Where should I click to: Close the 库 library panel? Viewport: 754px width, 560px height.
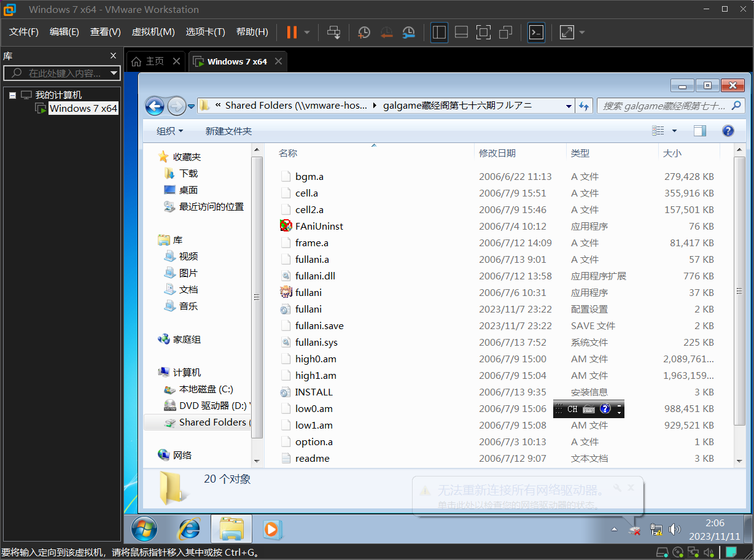(x=113, y=56)
